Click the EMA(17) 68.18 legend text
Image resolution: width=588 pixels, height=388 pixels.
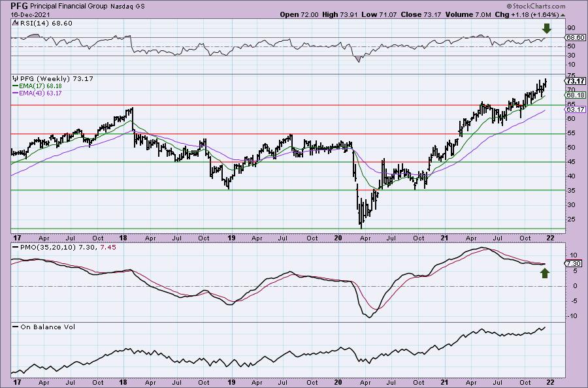point(41,86)
